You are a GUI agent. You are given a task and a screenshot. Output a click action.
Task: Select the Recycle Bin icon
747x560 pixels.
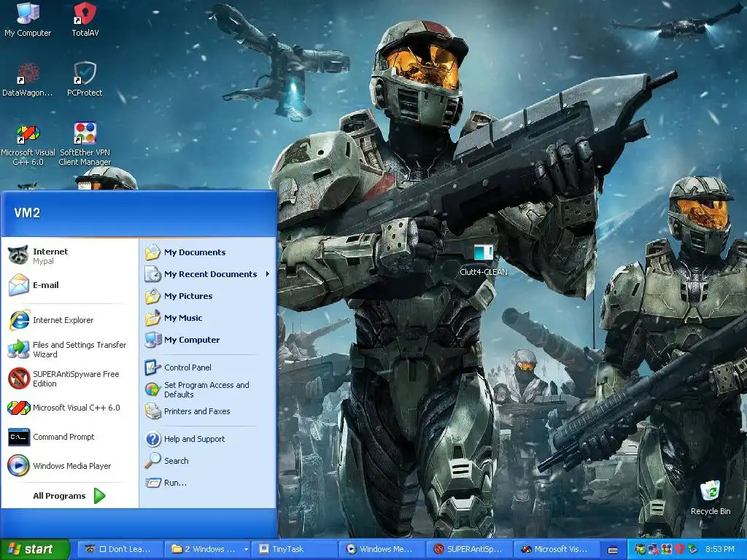click(x=711, y=498)
